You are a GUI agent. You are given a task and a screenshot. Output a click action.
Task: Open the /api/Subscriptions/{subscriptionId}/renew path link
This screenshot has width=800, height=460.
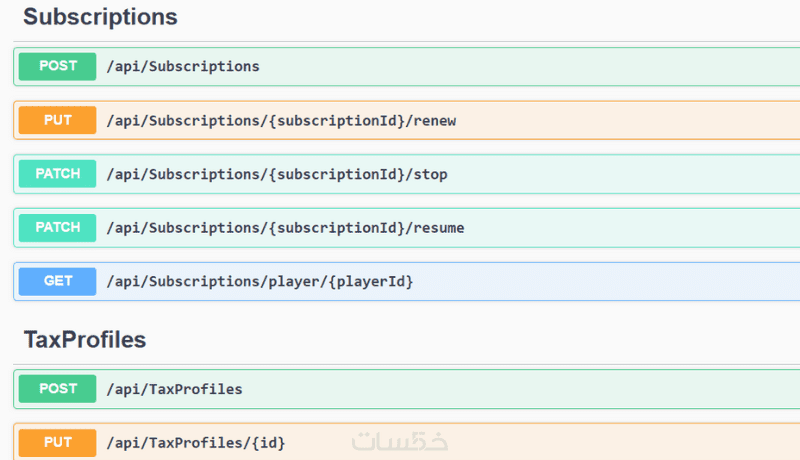281,120
